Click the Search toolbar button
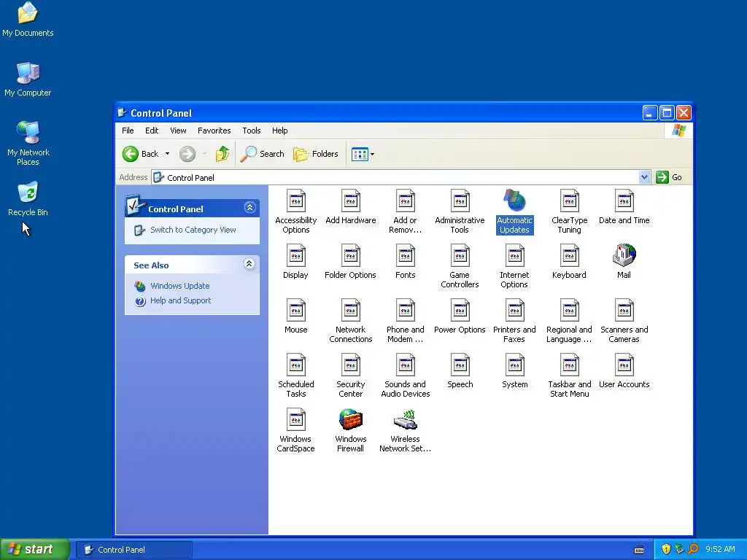Screen dimensions: 747x560 click(x=263, y=154)
